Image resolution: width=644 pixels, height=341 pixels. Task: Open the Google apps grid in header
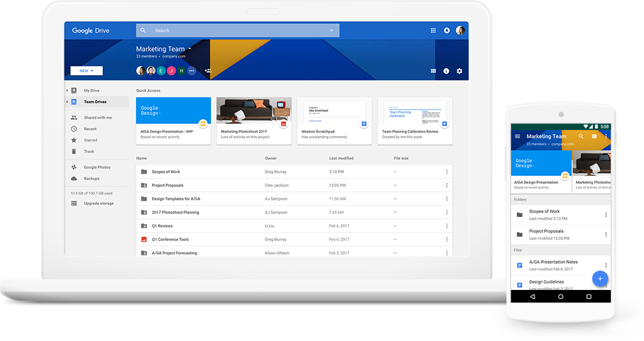point(433,31)
